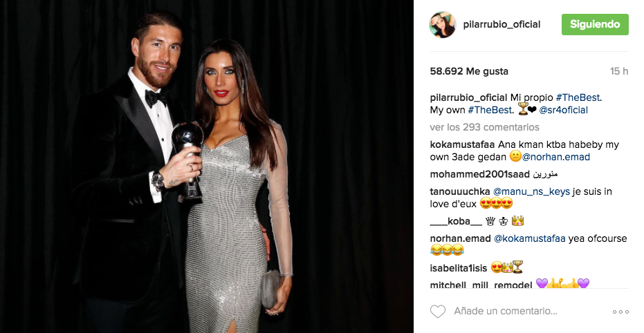
Task: Open the second #TheBest hashtag link
Action: [490, 110]
